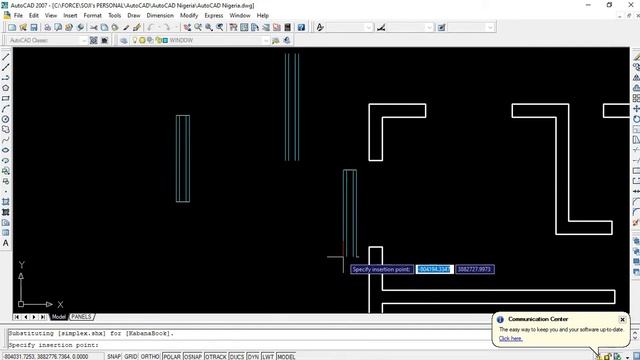Toggle OSNAP in status bar

click(x=193, y=356)
